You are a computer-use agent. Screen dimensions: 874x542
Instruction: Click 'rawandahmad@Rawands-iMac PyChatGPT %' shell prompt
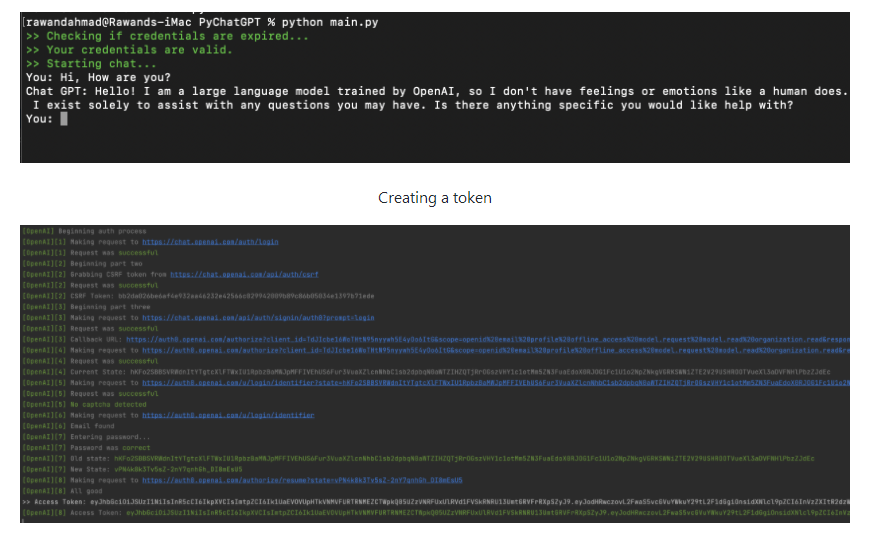(x=150, y=22)
